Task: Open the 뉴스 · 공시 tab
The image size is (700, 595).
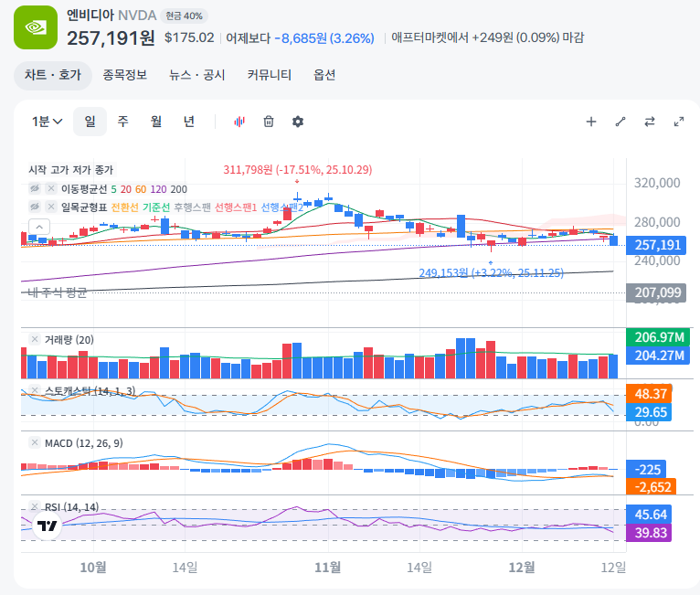Action: [196, 75]
